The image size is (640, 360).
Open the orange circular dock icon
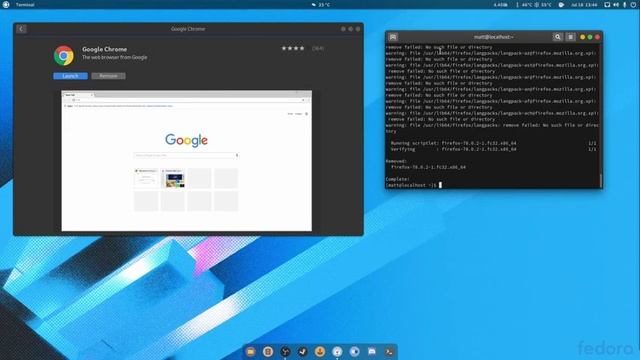tap(320, 351)
